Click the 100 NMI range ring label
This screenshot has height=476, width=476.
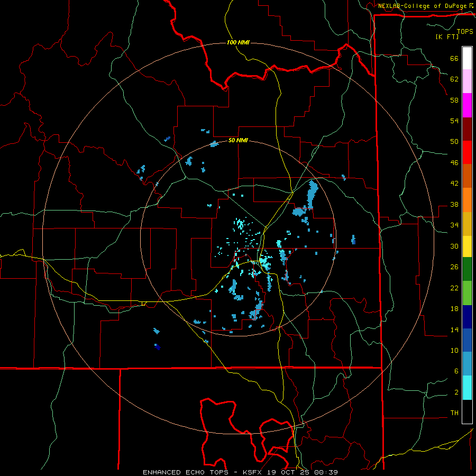[x=238, y=42]
